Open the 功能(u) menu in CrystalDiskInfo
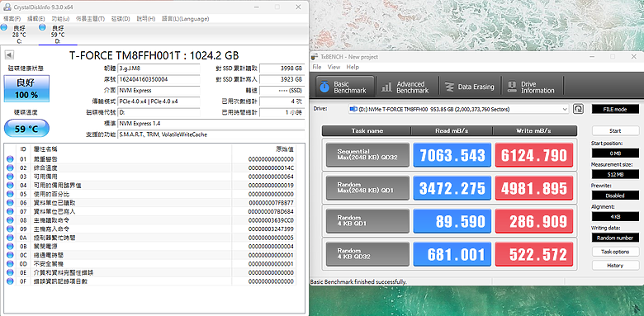Viewport: 644px width, 316px height. tap(60, 19)
